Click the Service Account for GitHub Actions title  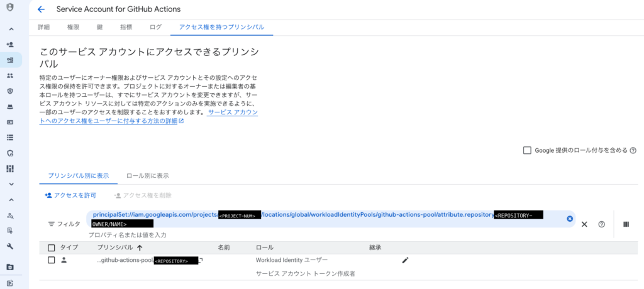tap(118, 9)
